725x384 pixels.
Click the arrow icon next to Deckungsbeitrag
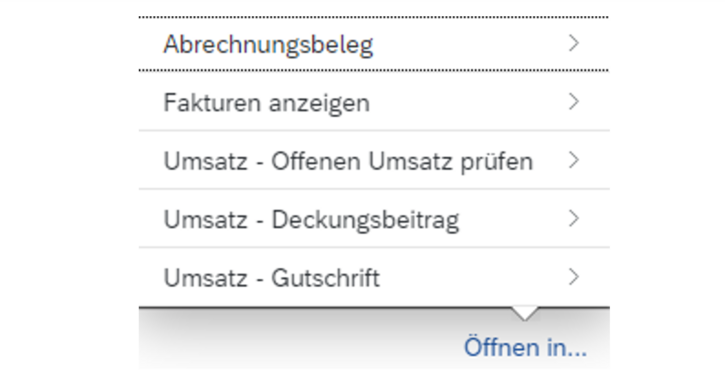point(574,218)
